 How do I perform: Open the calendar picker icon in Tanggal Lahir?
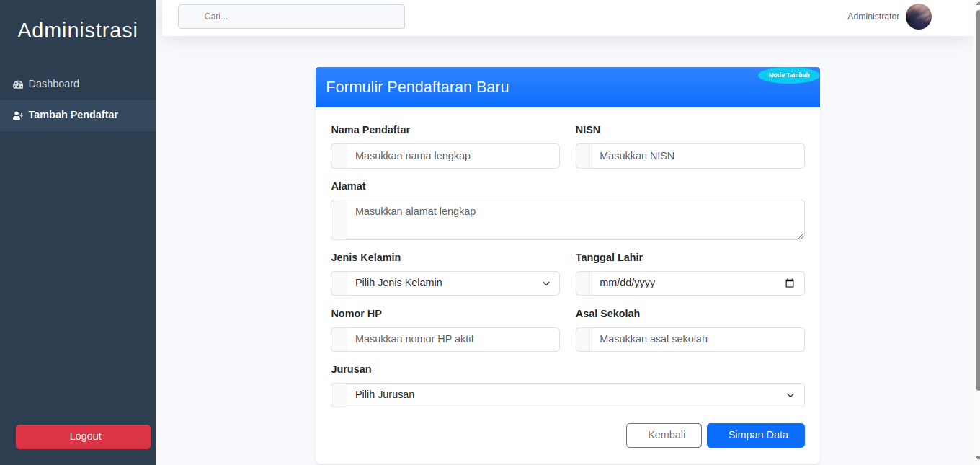click(790, 283)
